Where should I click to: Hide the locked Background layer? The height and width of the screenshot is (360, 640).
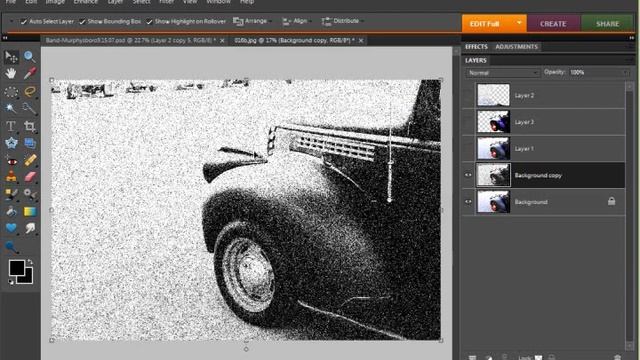[x=469, y=202]
